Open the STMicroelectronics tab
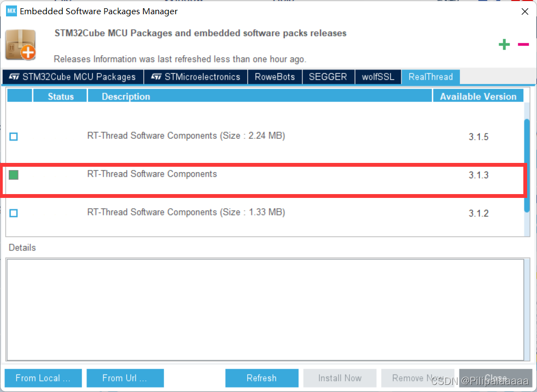537x392 pixels. [196, 77]
